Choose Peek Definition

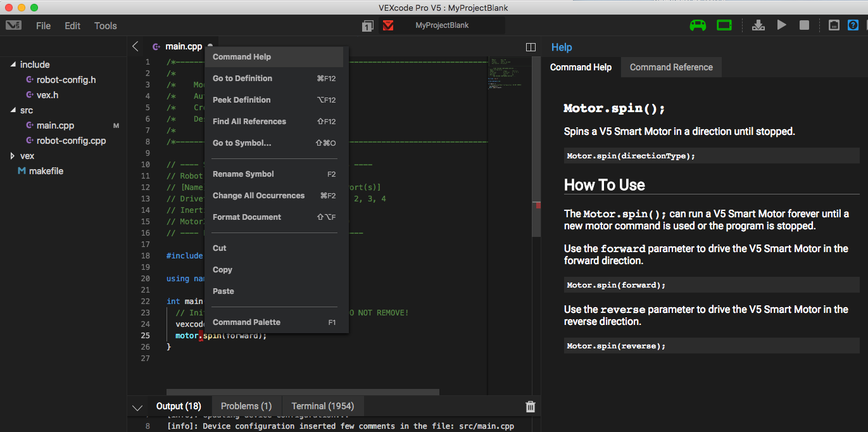pos(274,100)
